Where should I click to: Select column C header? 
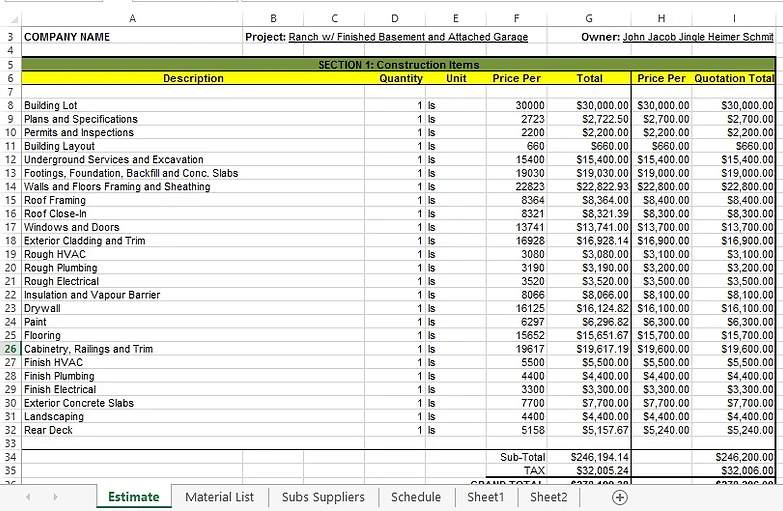pos(334,18)
